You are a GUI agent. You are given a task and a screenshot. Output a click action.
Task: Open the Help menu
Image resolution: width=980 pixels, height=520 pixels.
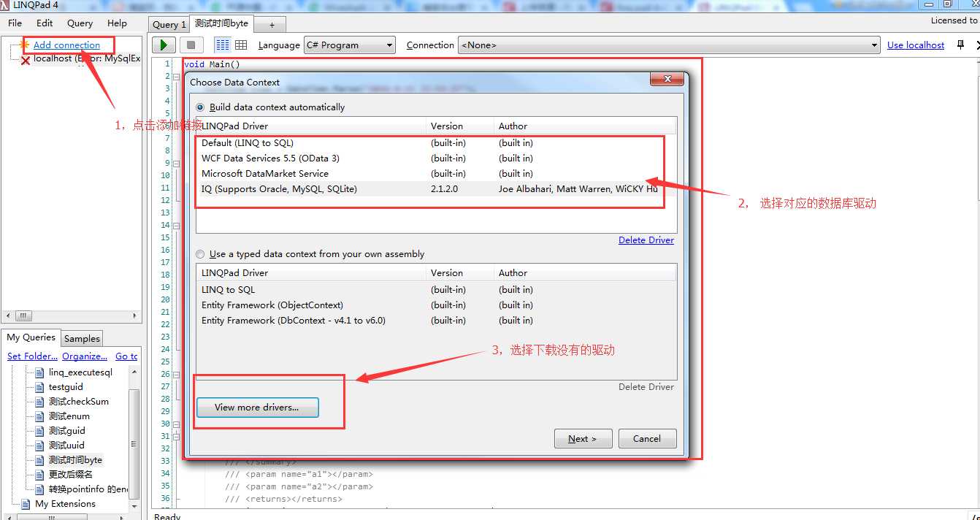tap(117, 23)
